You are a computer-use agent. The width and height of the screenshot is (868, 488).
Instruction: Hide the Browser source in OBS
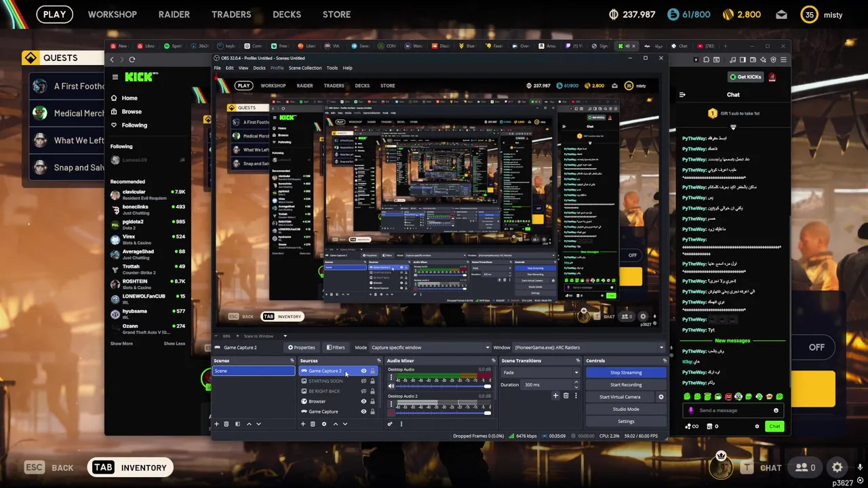click(363, 401)
